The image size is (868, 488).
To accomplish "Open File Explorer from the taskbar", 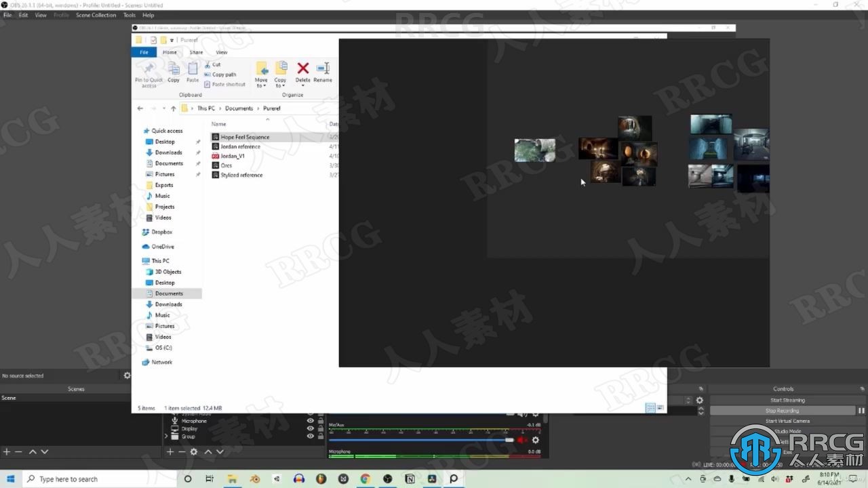I will [232, 479].
